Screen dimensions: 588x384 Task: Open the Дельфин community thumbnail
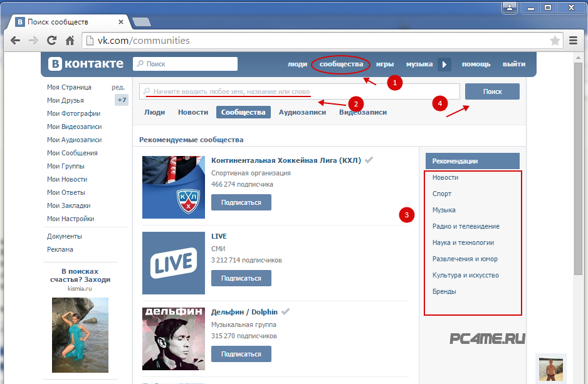(x=174, y=339)
